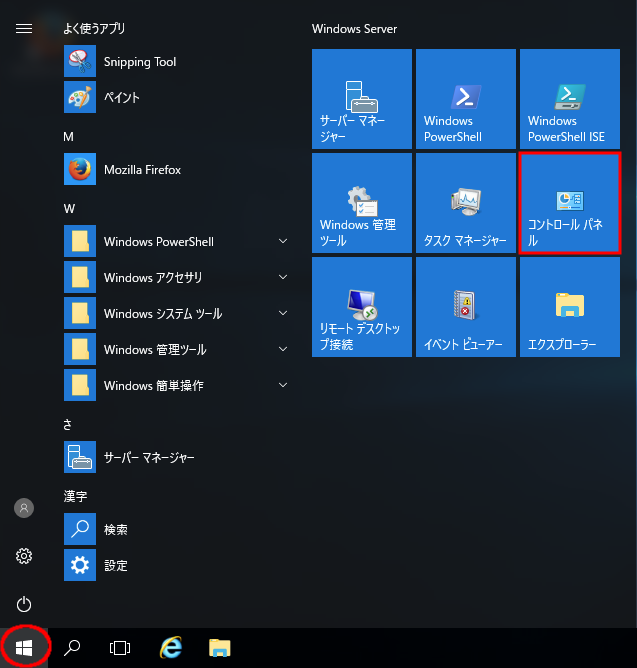The height and width of the screenshot is (668, 637).
Task: Launch the リモート デスクトップ接続 tile
Action: (361, 307)
